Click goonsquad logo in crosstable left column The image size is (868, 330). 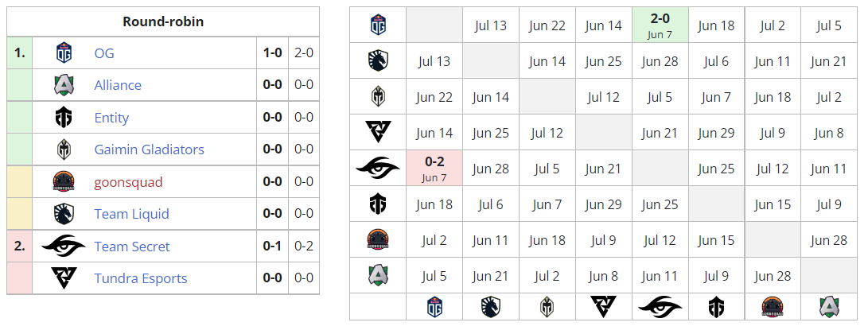378,239
